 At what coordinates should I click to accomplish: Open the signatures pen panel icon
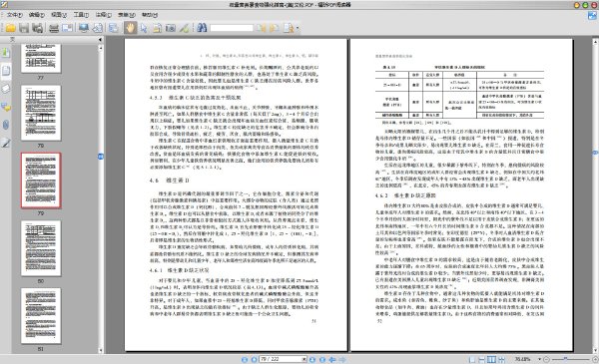coord(6,143)
